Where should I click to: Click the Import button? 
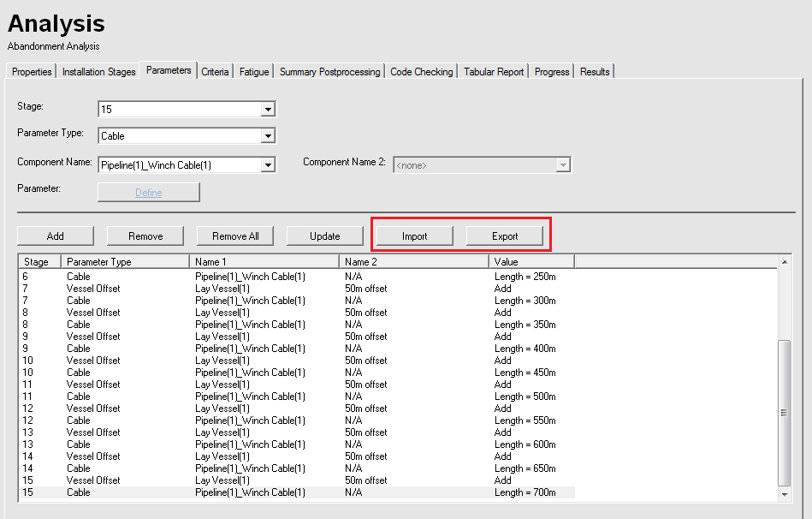click(415, 236)
